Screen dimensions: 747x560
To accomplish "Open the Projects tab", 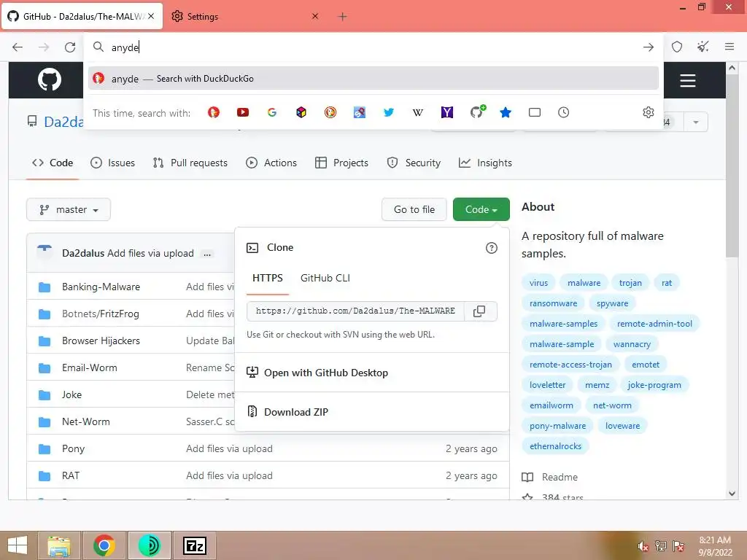I will pyautogui.click(x=342, y=163).
